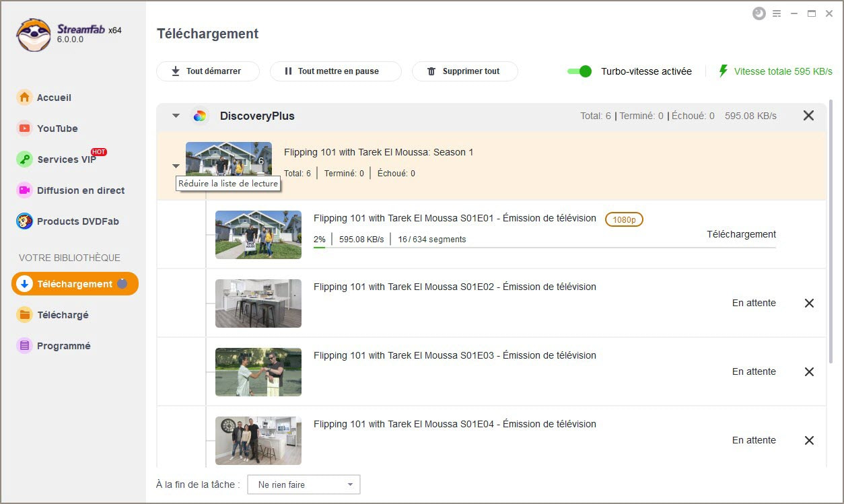Switch to the Programmé library
This screenshot has width=844, height=504.
point(64,346)
